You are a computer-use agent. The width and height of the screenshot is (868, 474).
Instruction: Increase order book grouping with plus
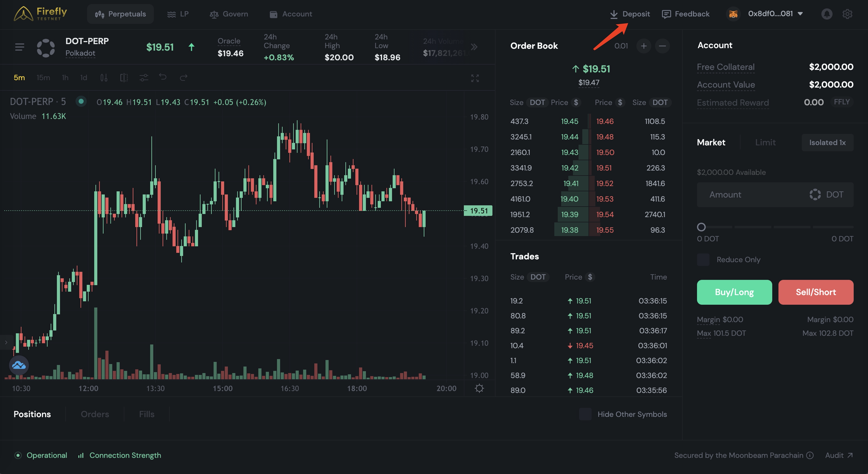[x=643, y=46]
